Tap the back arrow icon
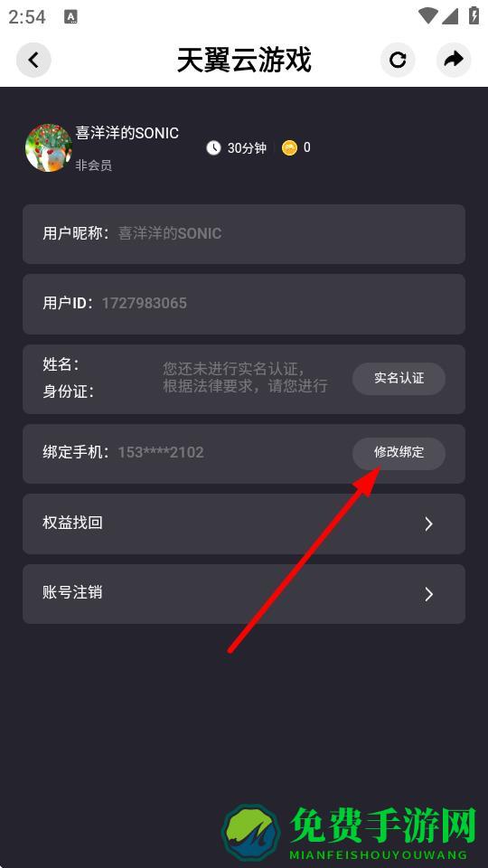Viewport: 488px width, 868px height. coord(33,60)
